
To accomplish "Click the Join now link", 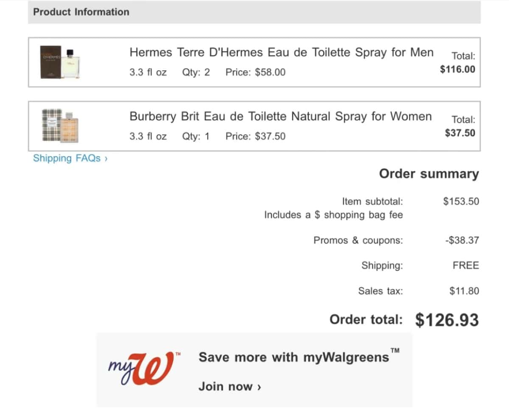I will [229, 387].
